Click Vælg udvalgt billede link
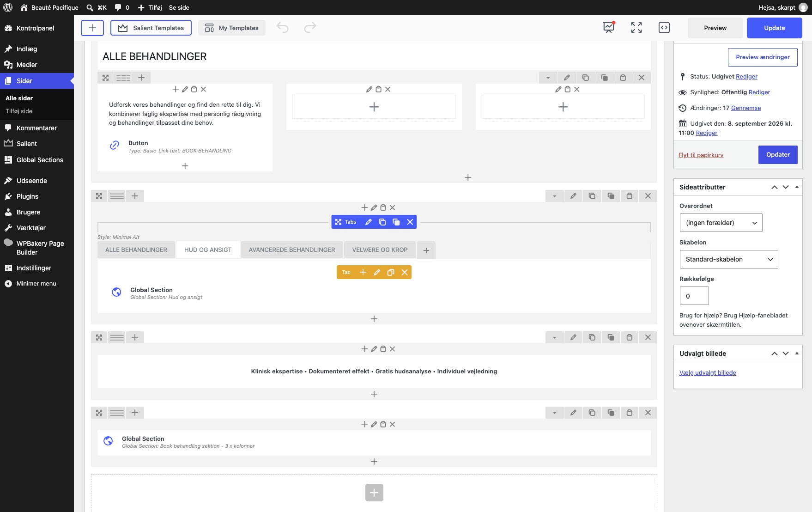This screenshot has height=512, width=812. click(x=708, y=372)
